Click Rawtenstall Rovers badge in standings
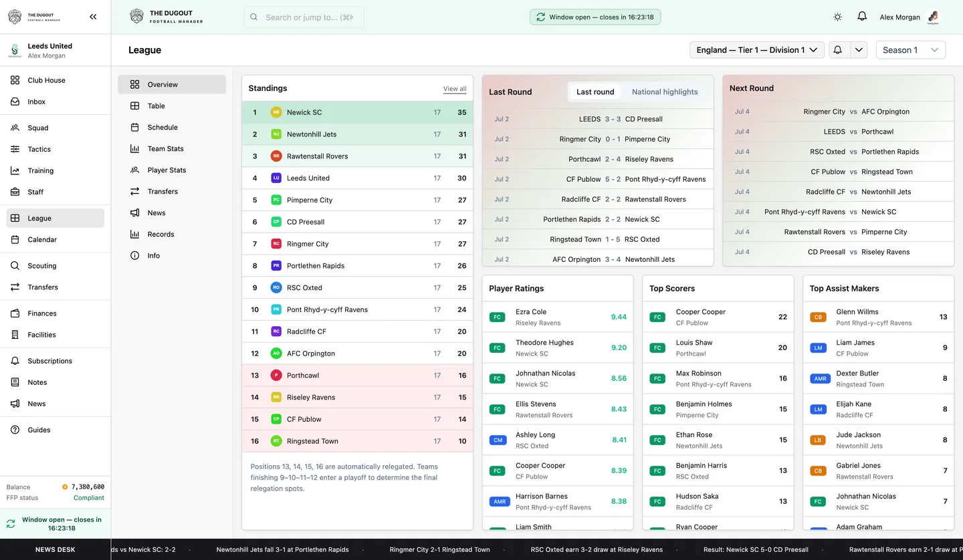Image resolution: width=963 pixels, height=560 pixels. click(276, 156)
